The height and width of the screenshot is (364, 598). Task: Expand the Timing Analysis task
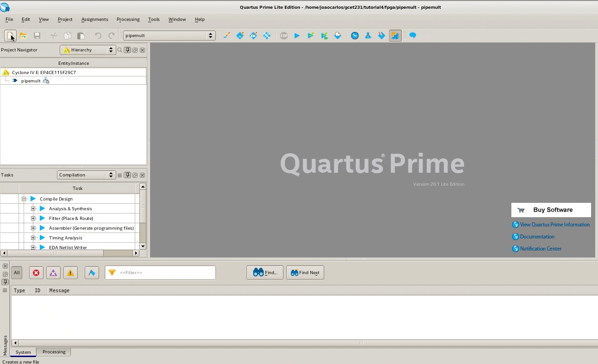coord(33,238)
